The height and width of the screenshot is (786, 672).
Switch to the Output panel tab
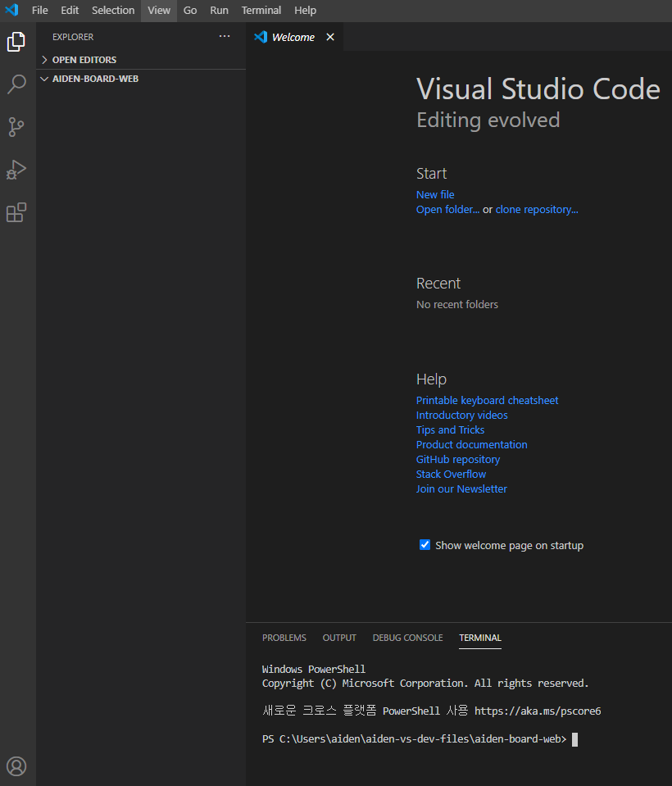(x=339, y=638)
